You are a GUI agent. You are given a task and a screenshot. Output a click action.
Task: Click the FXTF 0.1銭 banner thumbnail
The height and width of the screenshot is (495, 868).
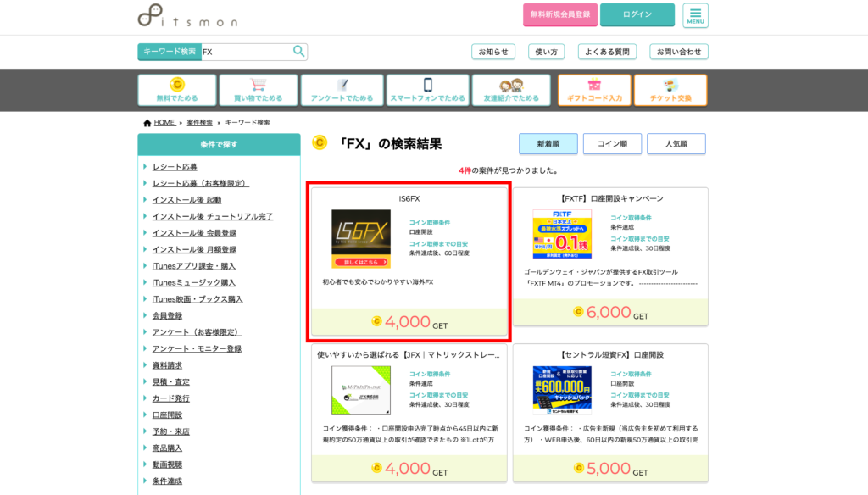tap(562, 234)
